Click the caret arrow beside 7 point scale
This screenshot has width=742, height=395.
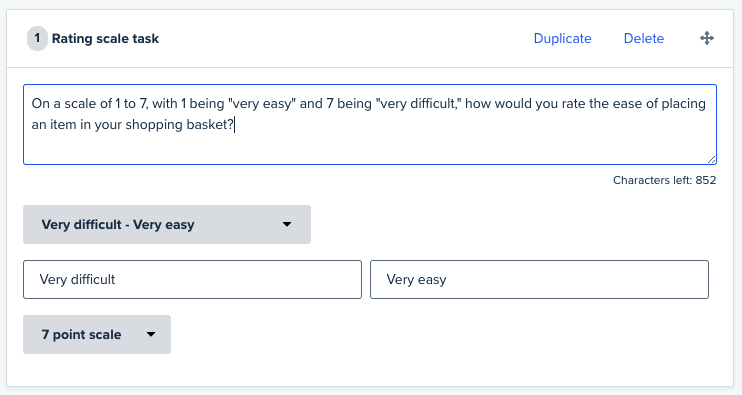150,334
